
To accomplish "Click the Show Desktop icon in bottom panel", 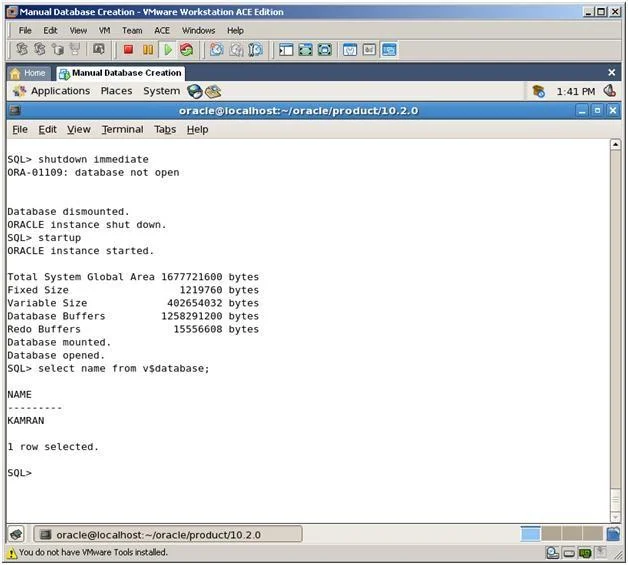I will click(16, 534).
